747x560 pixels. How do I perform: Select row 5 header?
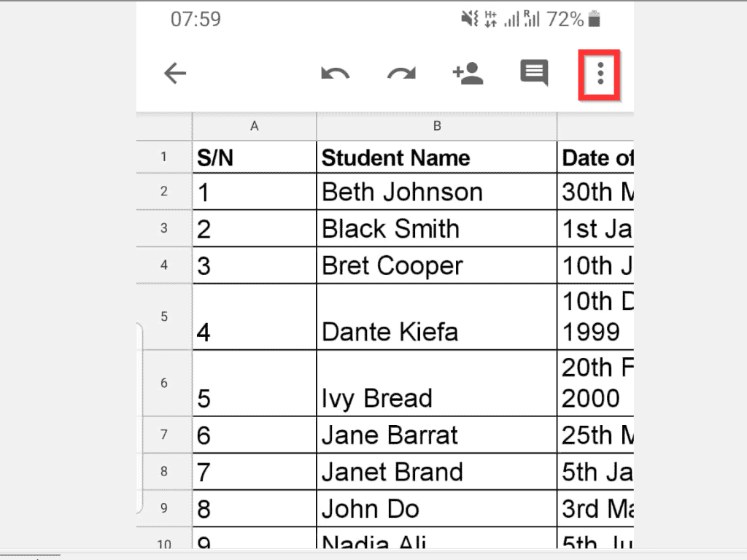(x=164, y=316)
